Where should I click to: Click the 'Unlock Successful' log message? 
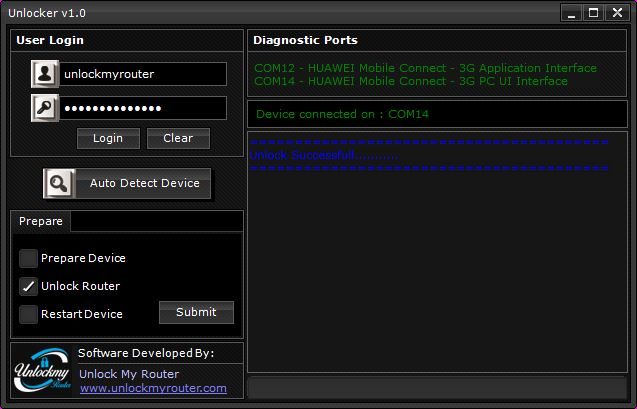324,155
